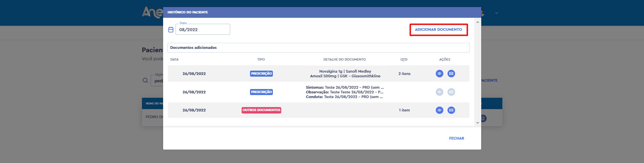Click the AÇÕES column header

coord(445,60)
